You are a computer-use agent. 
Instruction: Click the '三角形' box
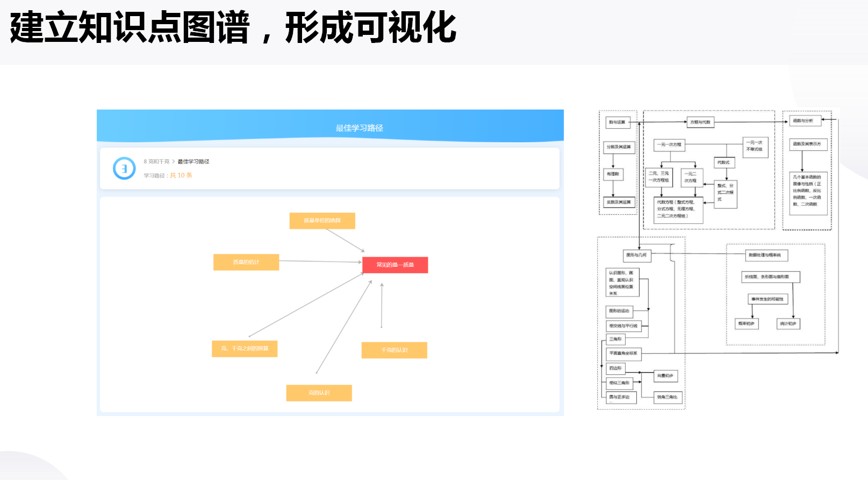pyautogui.click(x=616, y=339)
